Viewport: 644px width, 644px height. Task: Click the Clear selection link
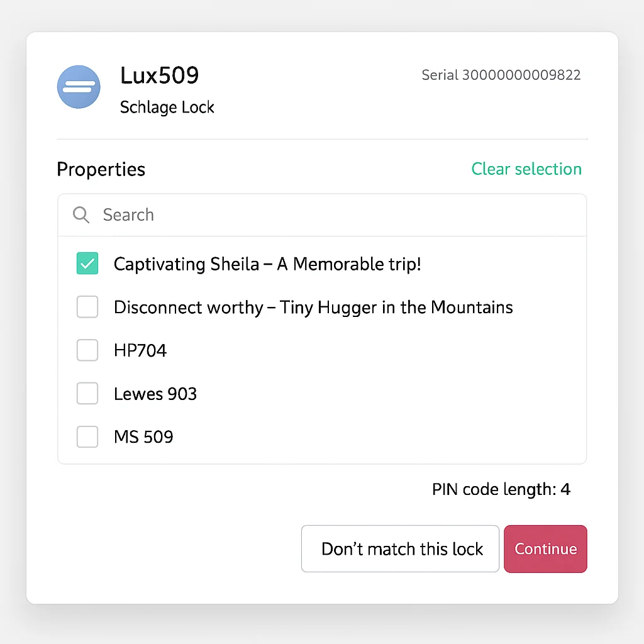point(526,169)
